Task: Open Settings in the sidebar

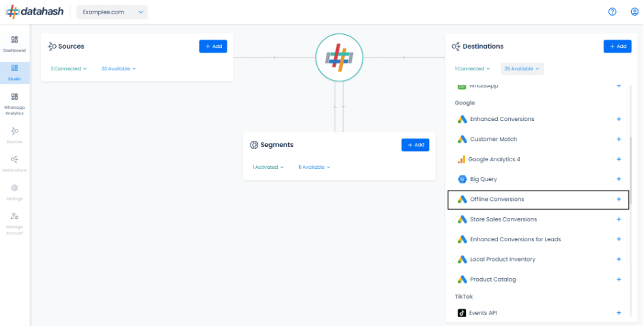Action: (x=14, y=192)
